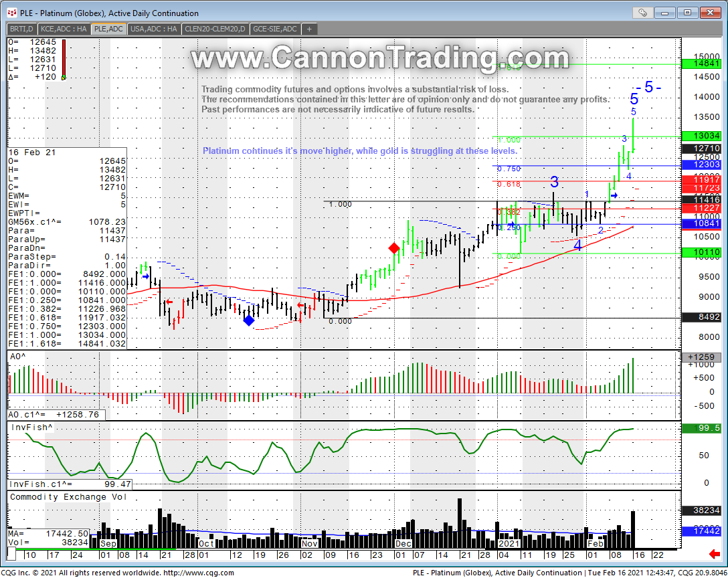728x578 pixels.
Task: Click the time-axis scroll handle at bottom left
Action: click(11, 555)
